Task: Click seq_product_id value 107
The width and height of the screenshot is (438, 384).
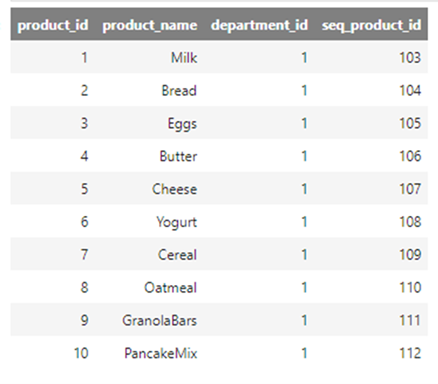Action: pos(410,189)
